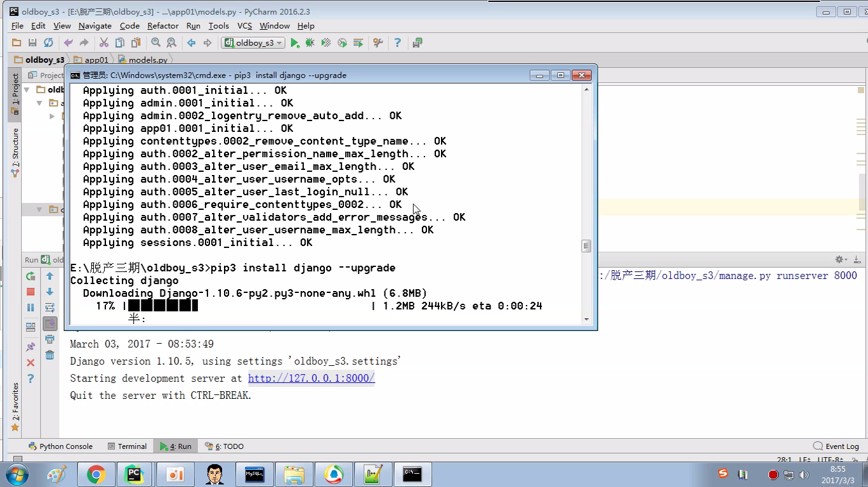This screenshot has width=868, height=487.
Task: Click the Run with Coverage icon
Action: (326, 42)
